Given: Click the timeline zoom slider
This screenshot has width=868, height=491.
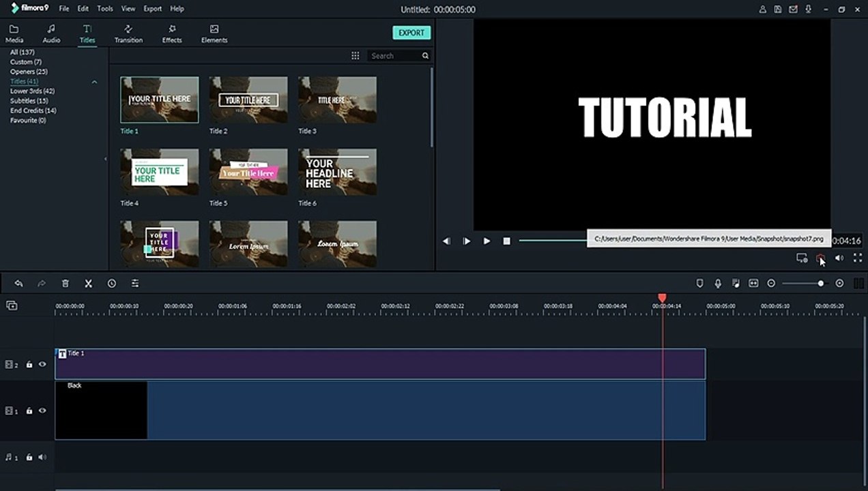Looking at the screenshot, I should (x=804, y=283).
